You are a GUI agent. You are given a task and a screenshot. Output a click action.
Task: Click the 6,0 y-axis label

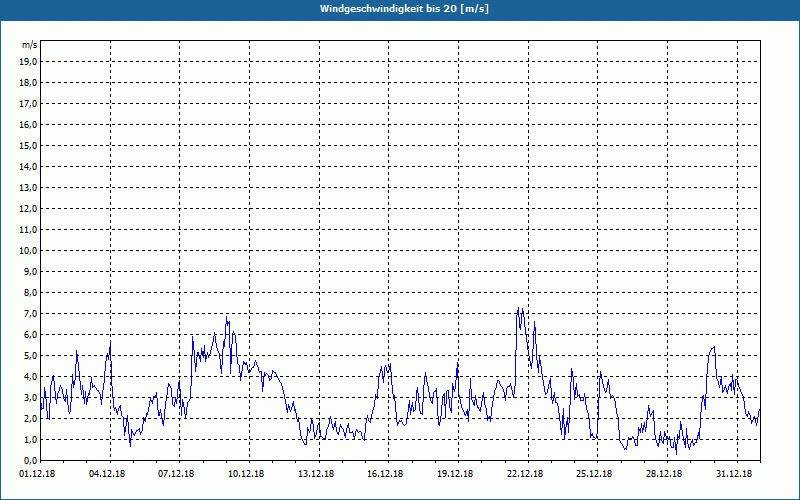pyautogui.click(x=30, y=334)
